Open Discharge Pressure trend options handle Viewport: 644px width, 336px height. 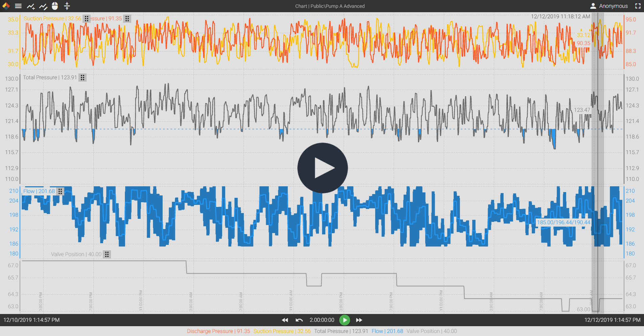pos(127,19)
